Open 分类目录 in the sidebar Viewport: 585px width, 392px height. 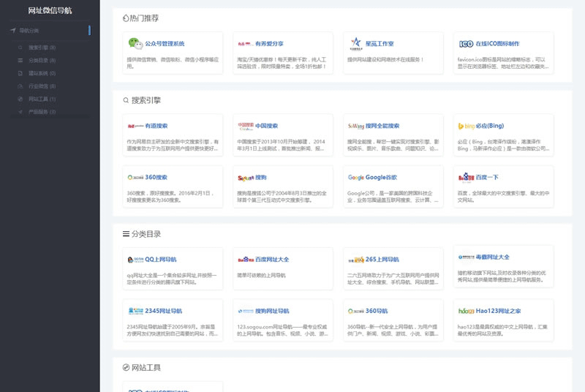tap(42, 61)
